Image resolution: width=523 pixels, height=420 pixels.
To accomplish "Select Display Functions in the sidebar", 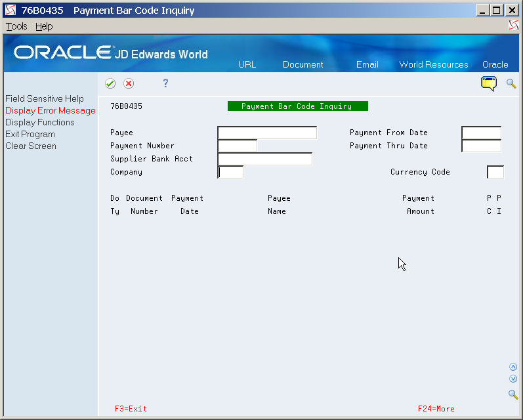I will (39, 123).
